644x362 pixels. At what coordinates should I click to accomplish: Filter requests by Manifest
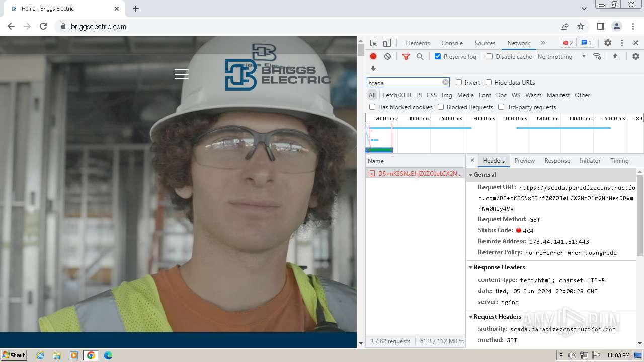pyautogui.click(x=558, y=95)
